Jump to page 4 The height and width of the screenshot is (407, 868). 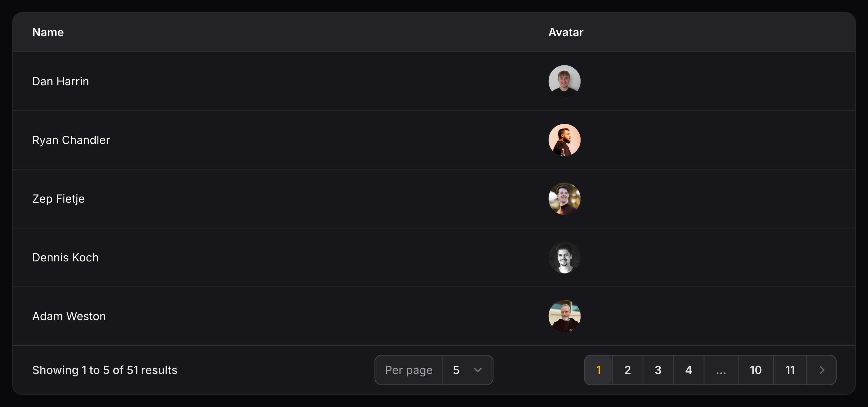coord(689,370)
